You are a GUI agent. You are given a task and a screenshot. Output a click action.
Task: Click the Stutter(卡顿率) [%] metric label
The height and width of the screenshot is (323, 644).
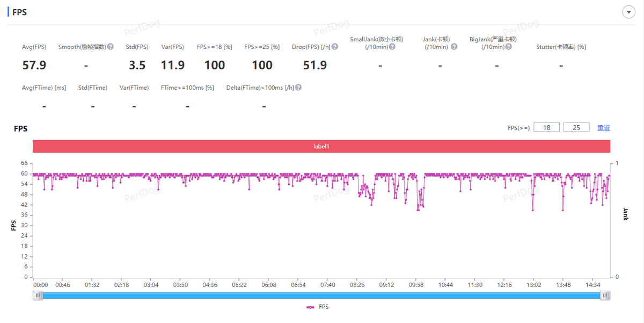pyautogui.click(x=561, y=47)
